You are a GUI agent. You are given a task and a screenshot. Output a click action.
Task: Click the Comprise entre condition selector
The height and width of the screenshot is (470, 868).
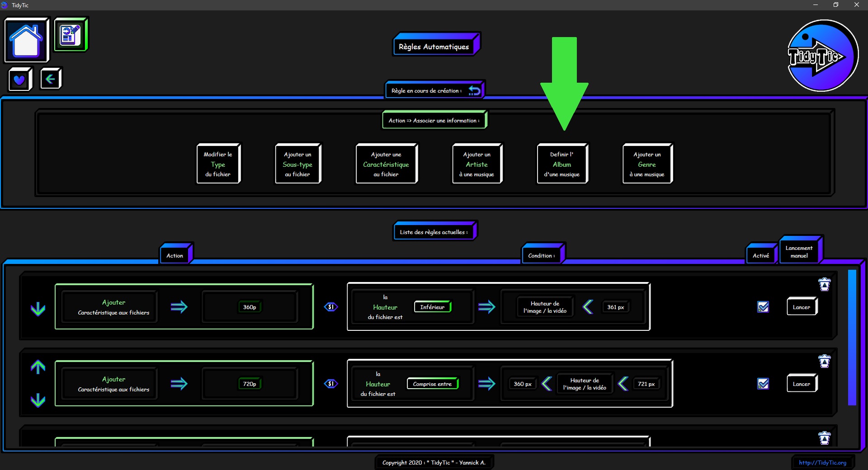(x=432, y=384)
